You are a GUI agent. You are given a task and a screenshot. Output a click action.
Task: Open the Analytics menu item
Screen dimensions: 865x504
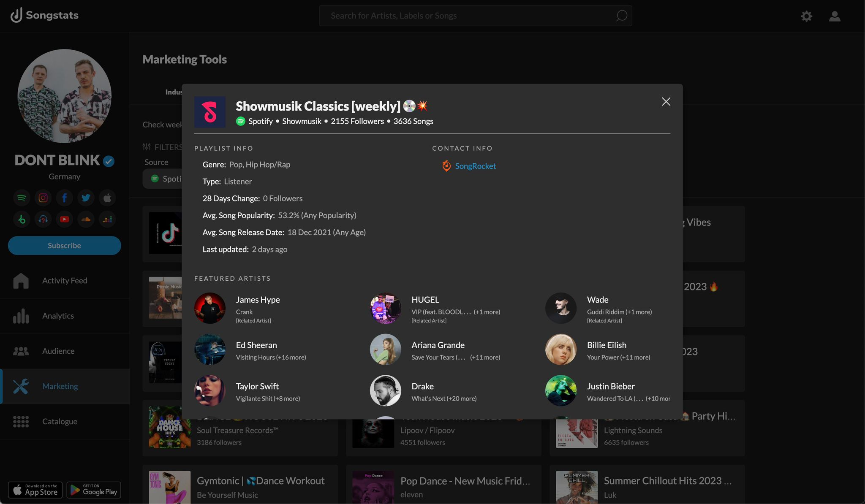(65, 316)
